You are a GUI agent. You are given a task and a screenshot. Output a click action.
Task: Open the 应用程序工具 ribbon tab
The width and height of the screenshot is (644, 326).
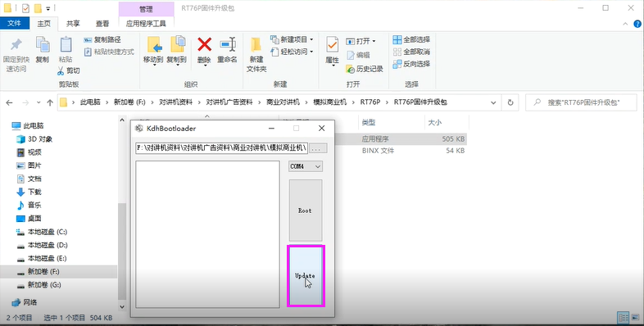(x=146, y=24)
